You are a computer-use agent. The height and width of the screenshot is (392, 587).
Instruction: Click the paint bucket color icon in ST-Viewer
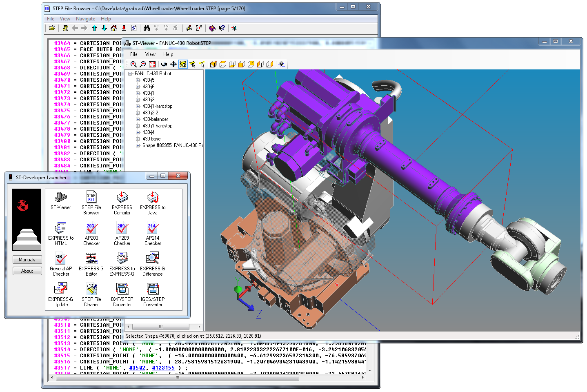[x=282, y=64]
